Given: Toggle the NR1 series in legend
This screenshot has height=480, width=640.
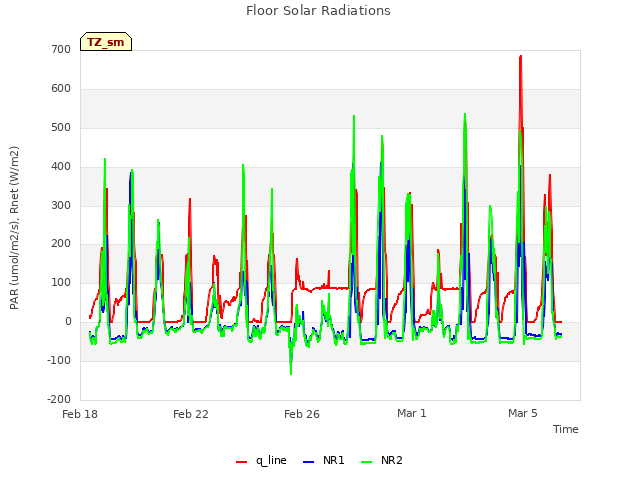Looking at the screenshot, I should [x=324, y=461].
